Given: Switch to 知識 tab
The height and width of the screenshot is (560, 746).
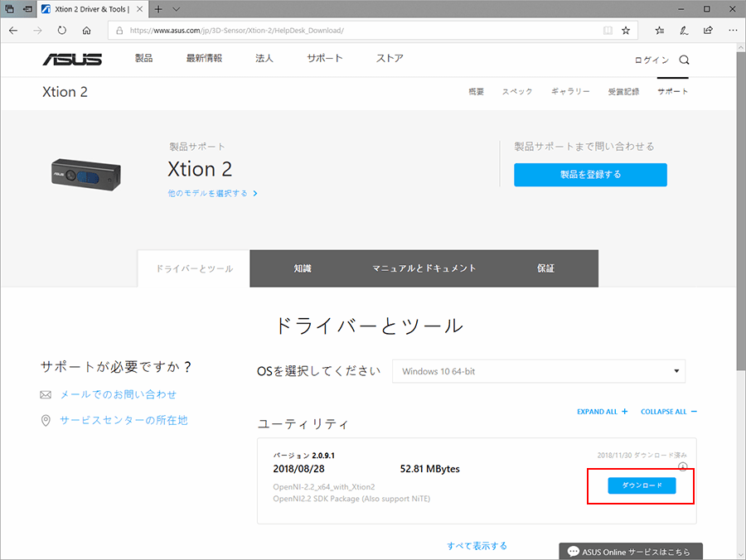Looking at the screenshot, I should click(x=302, y=268).
